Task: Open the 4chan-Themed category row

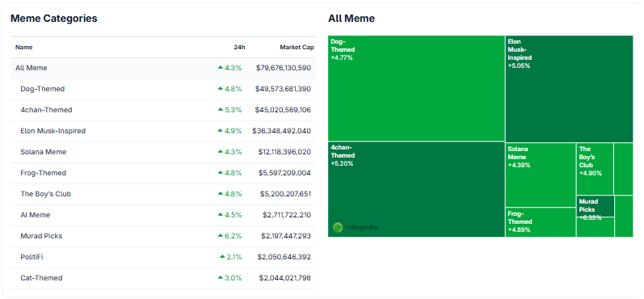Action: pos(163,110)
